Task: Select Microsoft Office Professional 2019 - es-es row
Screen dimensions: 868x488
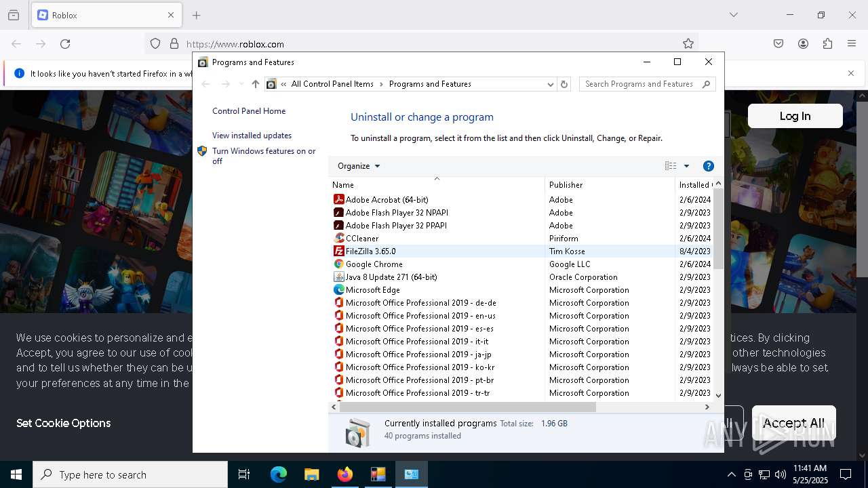Action: (x=521, y=328)
